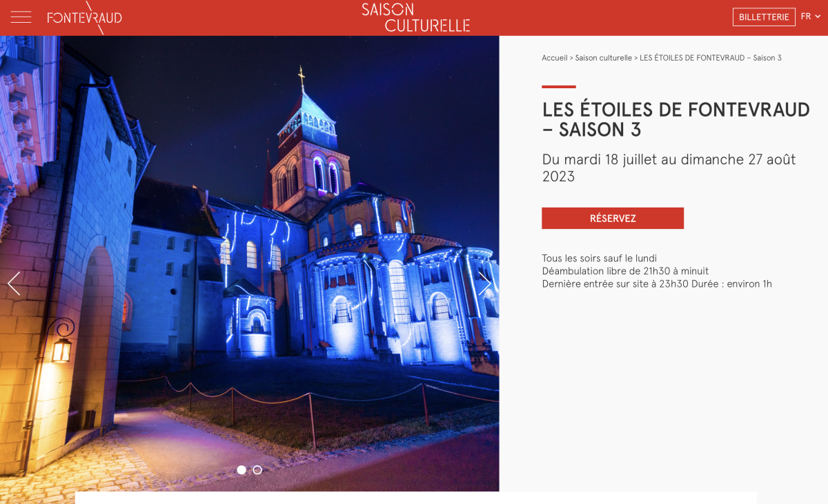This screenshot has height=504, width=828.
Task: Click the current page breadcrumb 'LES ÉTOILES DE FONTEVRAUD – Saison 3'
Action: (711, 58)
